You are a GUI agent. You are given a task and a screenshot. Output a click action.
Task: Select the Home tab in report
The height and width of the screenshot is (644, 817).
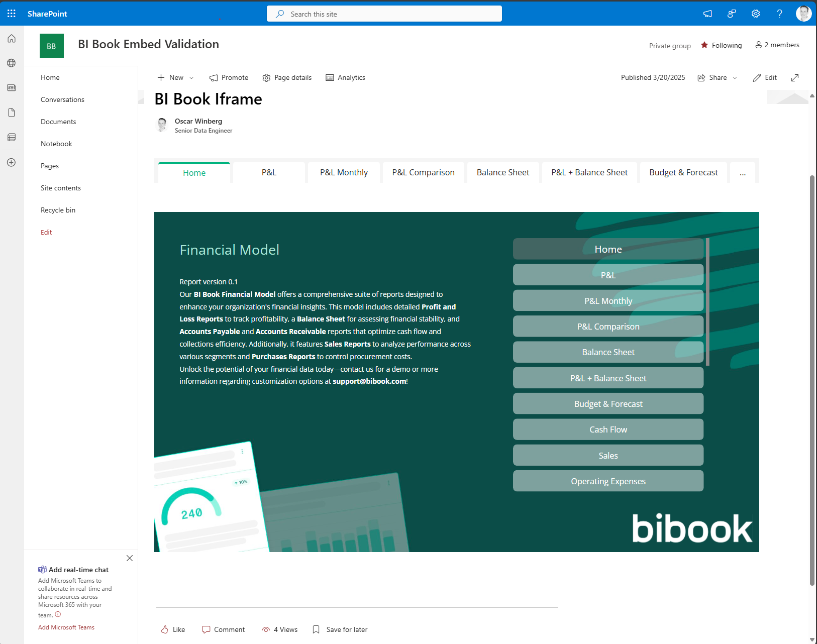point(194,172)
